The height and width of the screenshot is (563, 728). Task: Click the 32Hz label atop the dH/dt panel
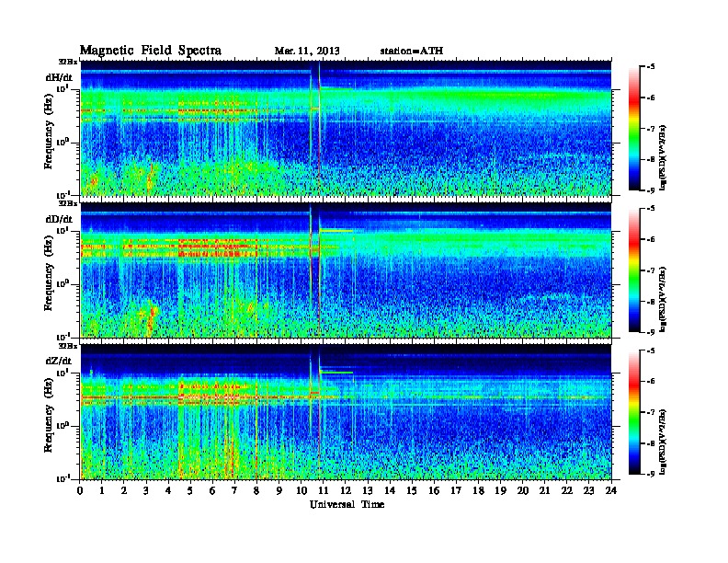[x=68, y=62]
